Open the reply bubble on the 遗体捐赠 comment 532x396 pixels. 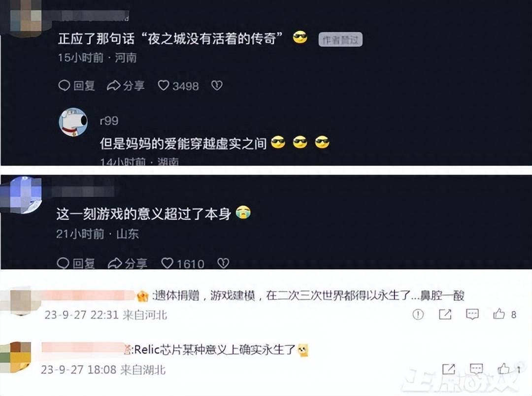pyautogui.click(x=472, y=315)
